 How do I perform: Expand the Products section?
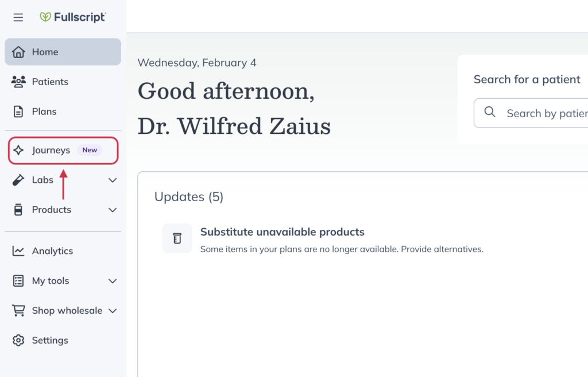pos(113,209)
